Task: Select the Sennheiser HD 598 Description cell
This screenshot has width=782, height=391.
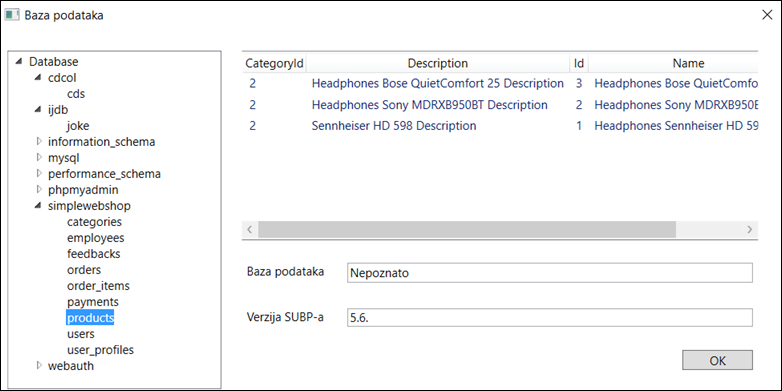Action: [394, 126]
